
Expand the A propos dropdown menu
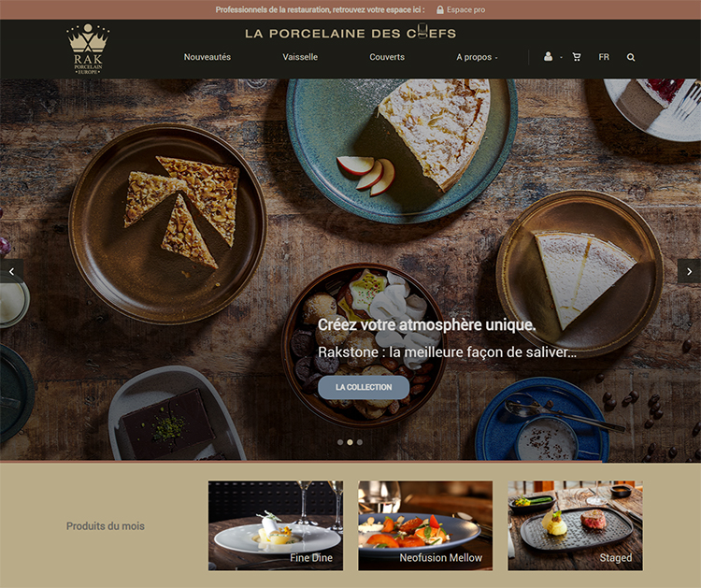click(477, 57)
